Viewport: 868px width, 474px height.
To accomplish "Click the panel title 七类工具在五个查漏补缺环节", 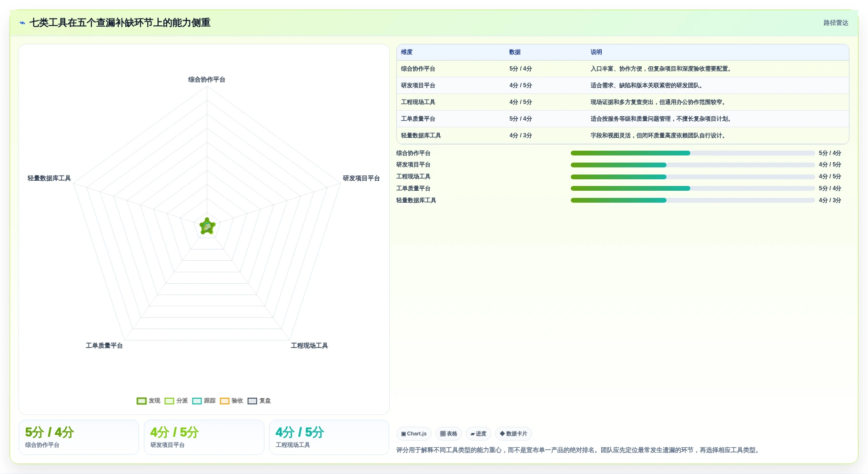I will 120,23.
